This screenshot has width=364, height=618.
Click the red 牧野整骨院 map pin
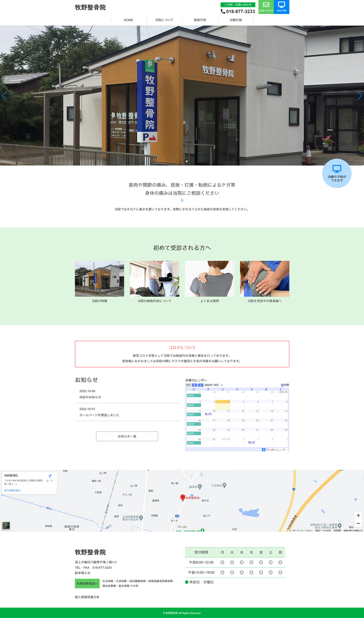coord(183,498)
